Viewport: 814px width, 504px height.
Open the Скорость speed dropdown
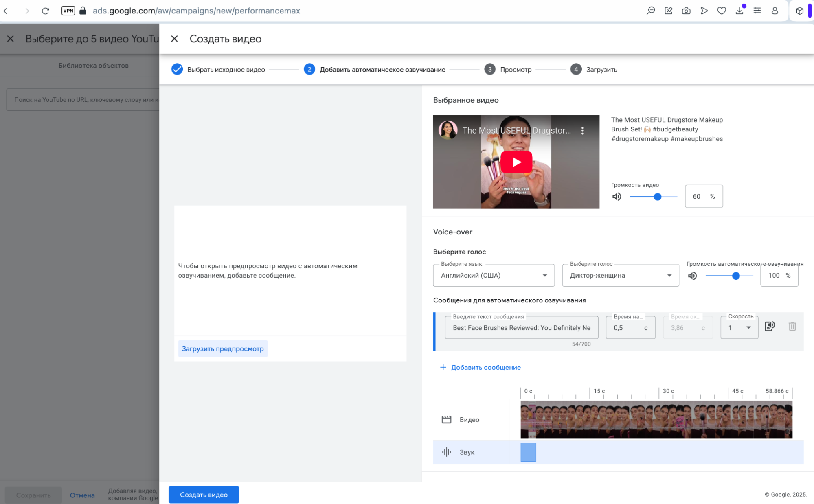click(739, 328)
